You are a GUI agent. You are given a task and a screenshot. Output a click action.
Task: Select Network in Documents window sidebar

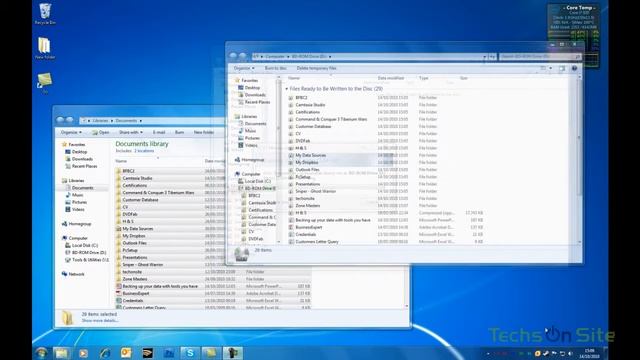[73, 274]
